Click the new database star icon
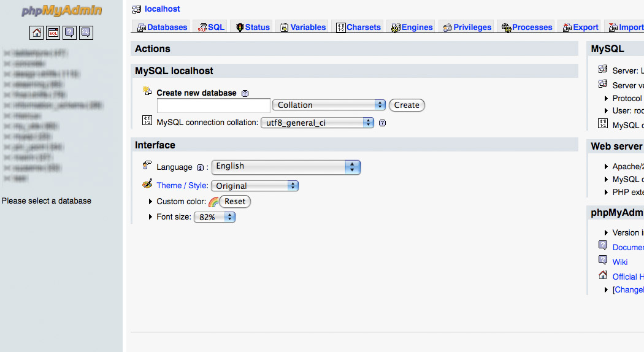644x352 pixels. click(x=147, y=91)
